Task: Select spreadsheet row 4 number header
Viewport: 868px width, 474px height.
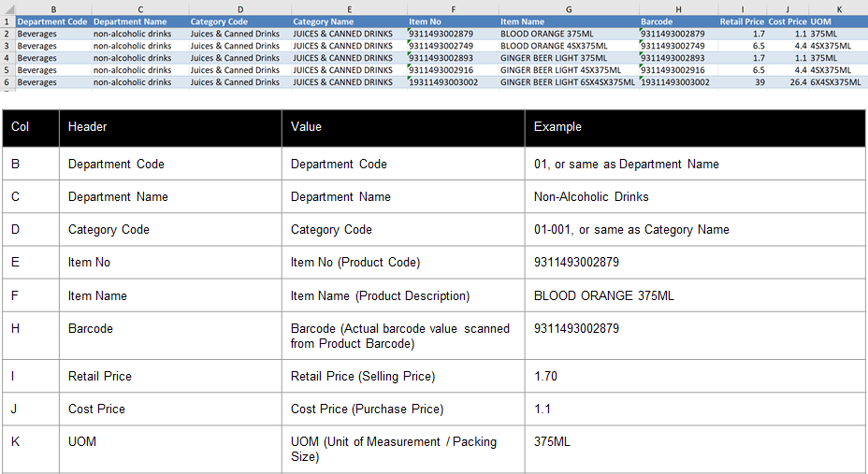Action: 7,58
